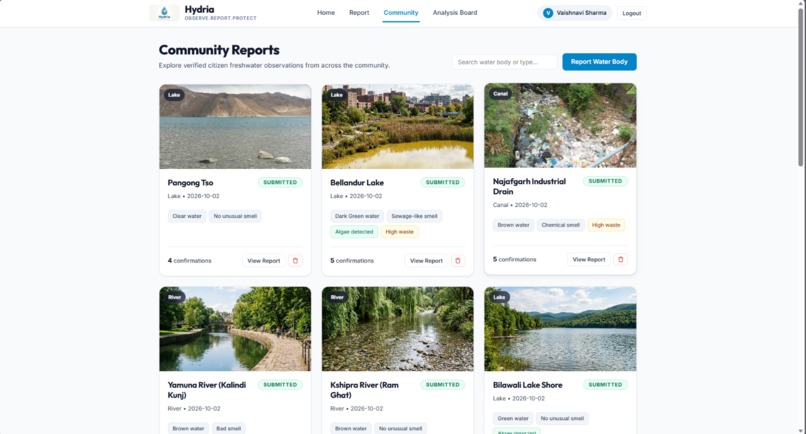Image resolution: width=806 pixels, height=434 pixels.
Task: Click the Report Water Body button
Action: (x=599, y=62)
